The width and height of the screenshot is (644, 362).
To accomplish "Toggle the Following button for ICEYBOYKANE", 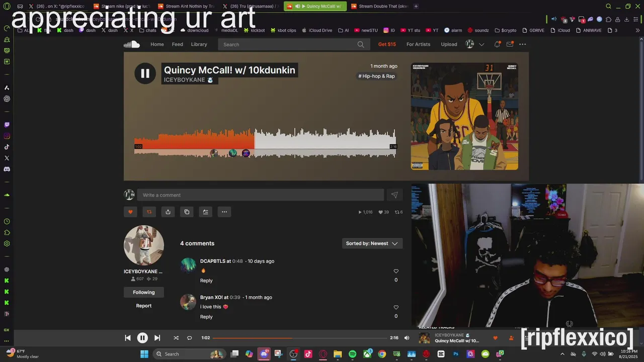I will tap(144, 292).
